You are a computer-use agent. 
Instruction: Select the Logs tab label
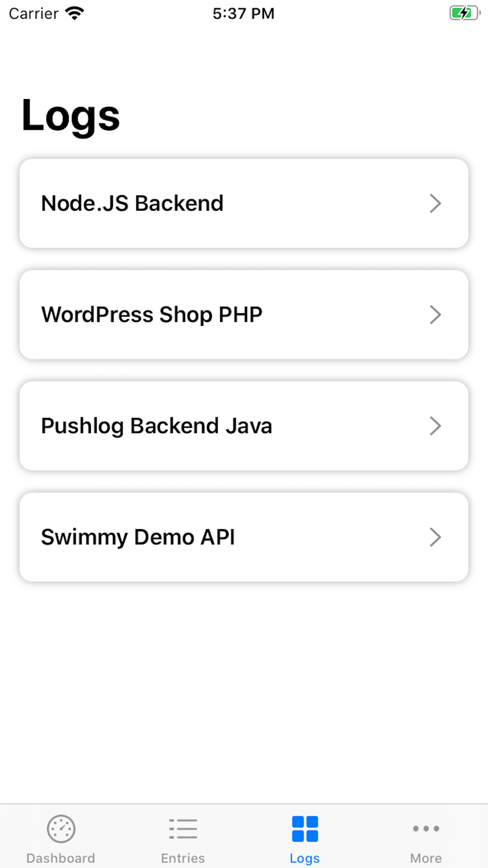(305, 858)
